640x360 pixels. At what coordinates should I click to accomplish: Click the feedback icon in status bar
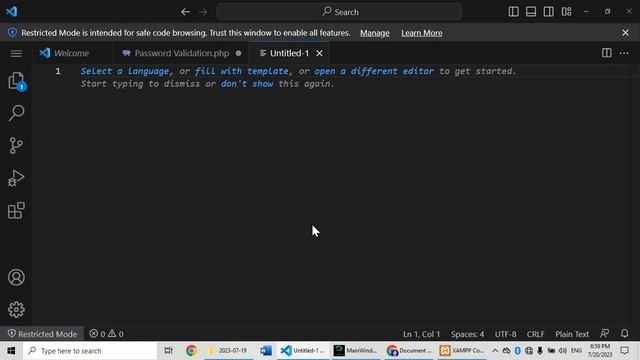604,333
